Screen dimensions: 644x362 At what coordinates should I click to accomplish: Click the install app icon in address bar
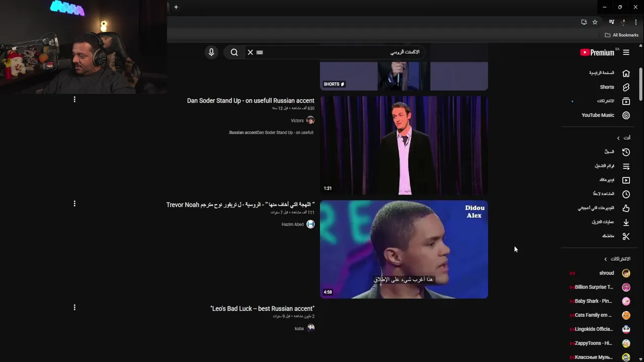pos(584,22)
